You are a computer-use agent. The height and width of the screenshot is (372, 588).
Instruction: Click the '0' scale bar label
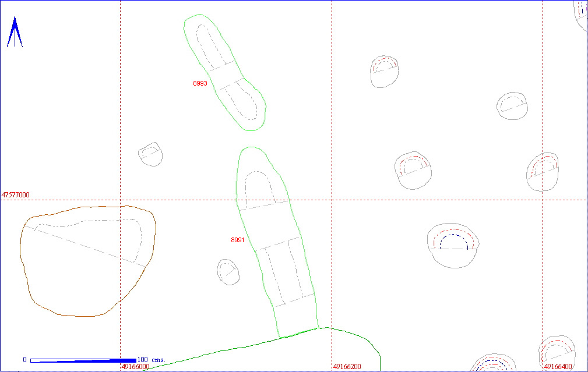tap(24, 360)
